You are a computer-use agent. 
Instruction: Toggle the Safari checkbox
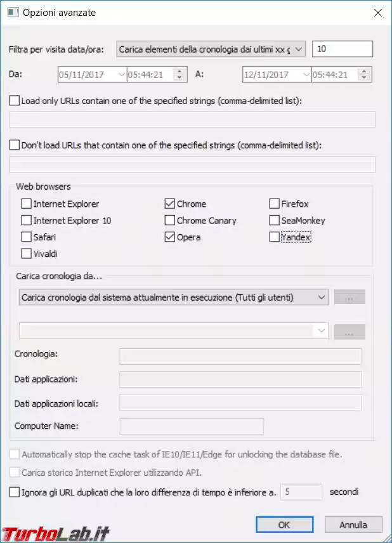point(27,237)
